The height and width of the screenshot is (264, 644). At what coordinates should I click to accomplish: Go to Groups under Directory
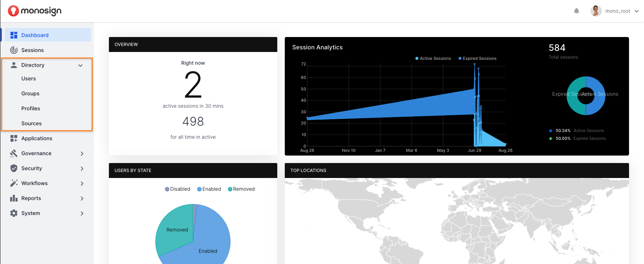30,93
